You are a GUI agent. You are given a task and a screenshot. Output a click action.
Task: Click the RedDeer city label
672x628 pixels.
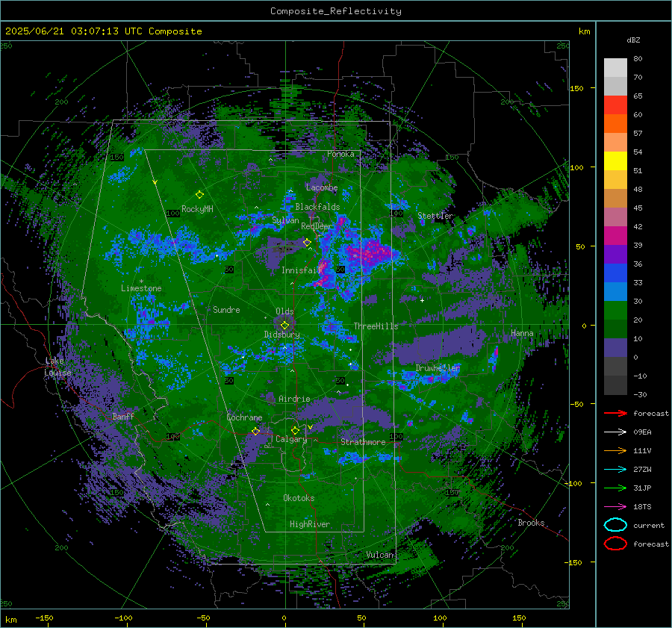click(317, 226)
